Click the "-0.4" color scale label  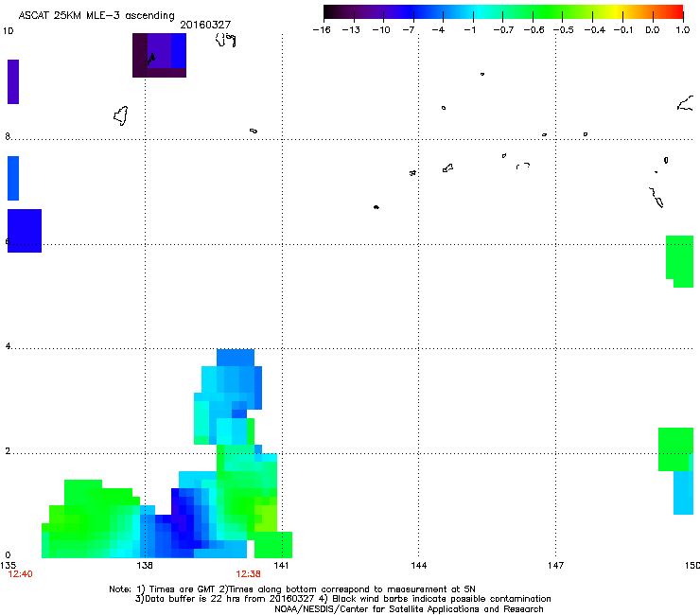[x=595, y=30]
